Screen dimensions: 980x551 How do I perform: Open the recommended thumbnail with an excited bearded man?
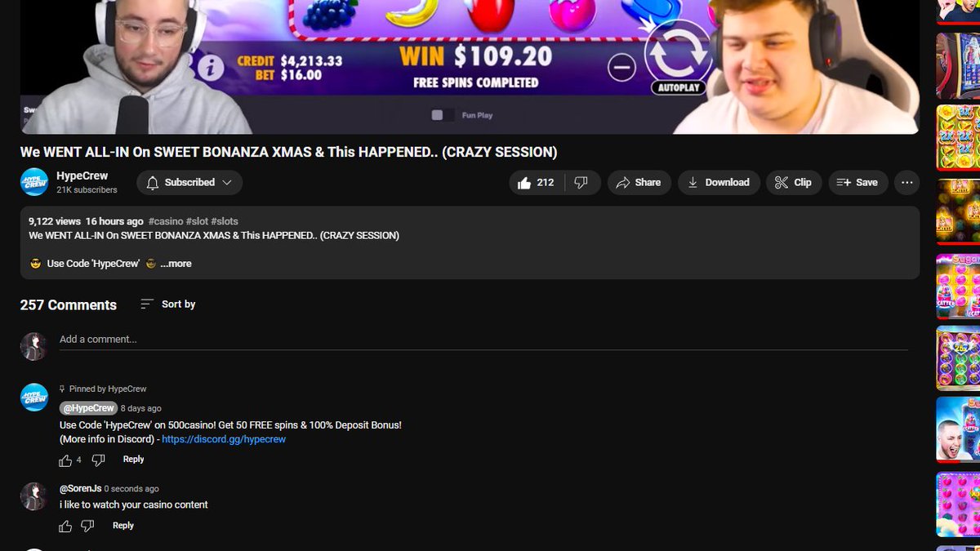958,429
